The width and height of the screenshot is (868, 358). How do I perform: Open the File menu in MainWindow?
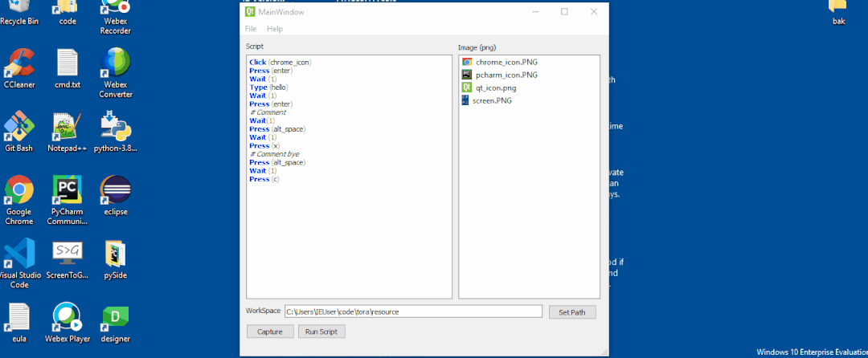(251, 29)
